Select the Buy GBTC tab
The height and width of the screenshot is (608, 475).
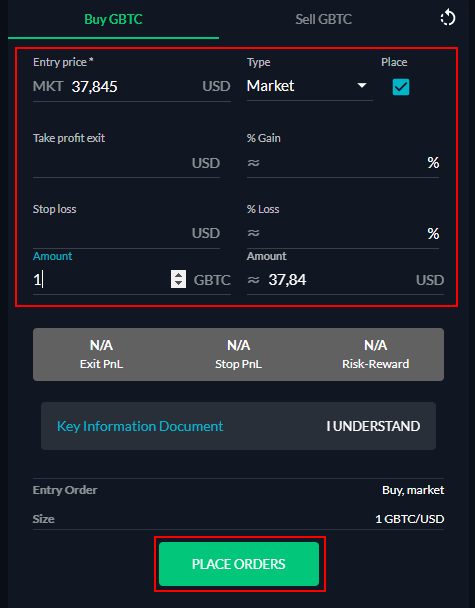[113, 19]
